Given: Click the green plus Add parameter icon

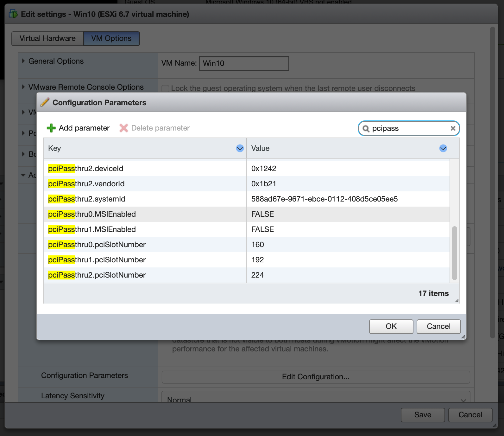Looking at the screenshot, I should click(x=51, y=128).
